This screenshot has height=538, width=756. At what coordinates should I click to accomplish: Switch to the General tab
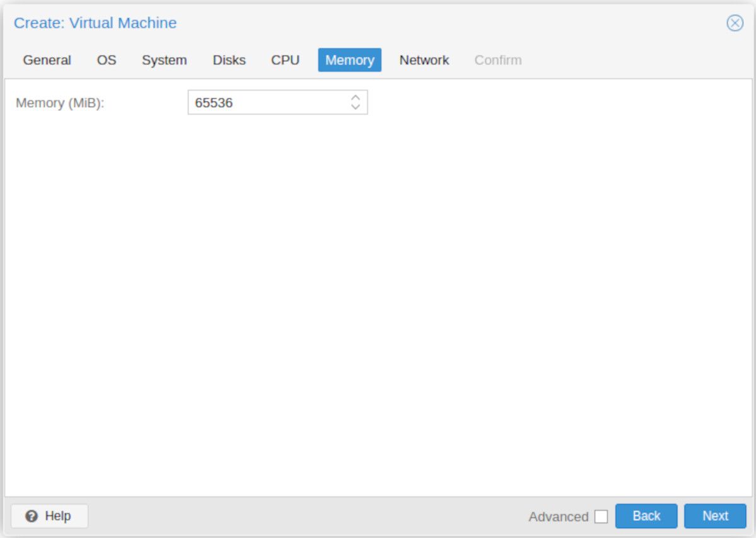47,60
